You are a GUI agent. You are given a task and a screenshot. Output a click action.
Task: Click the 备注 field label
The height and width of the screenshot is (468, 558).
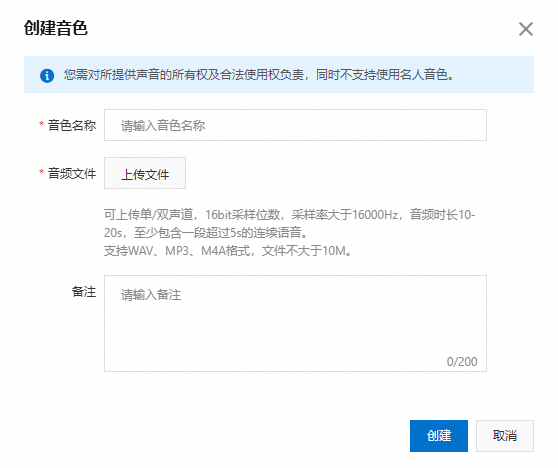point(84,292)
